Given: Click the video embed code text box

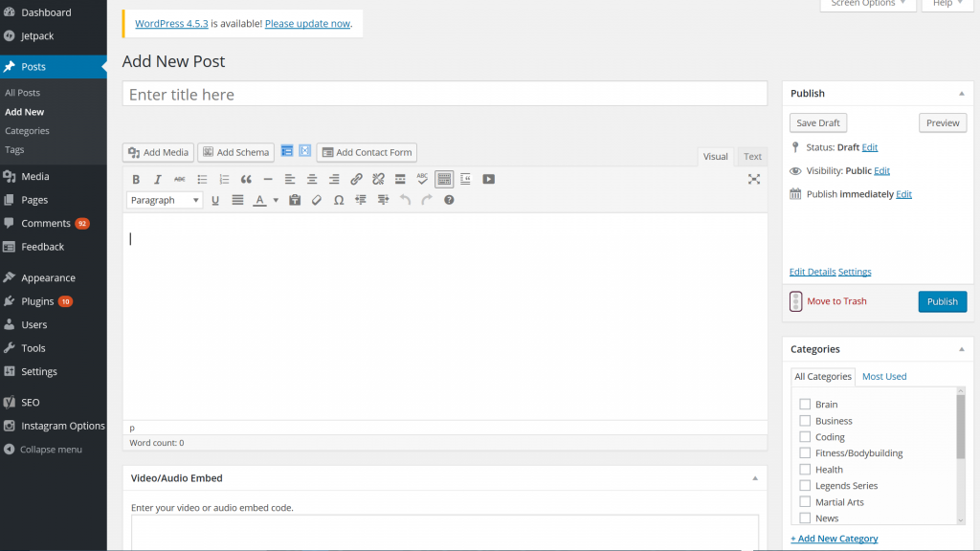Looking at the screenshot, I should point(445,533).
